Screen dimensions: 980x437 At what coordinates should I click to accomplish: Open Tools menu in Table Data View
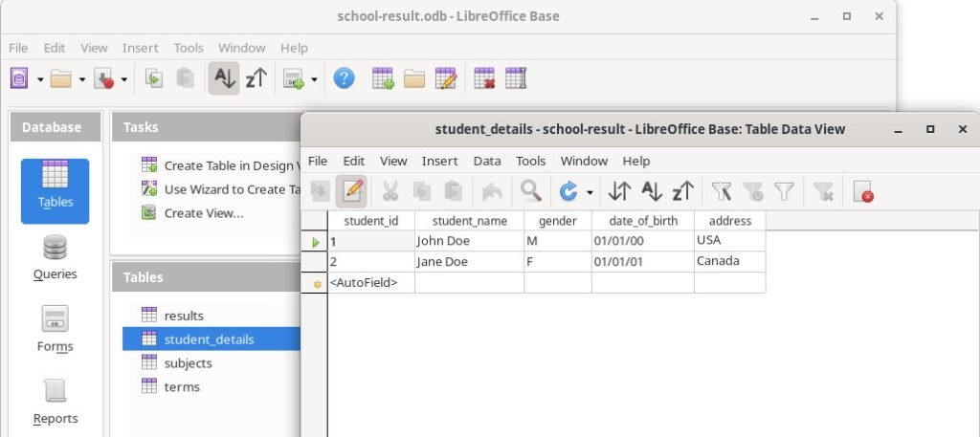click(x=530, y=161)
